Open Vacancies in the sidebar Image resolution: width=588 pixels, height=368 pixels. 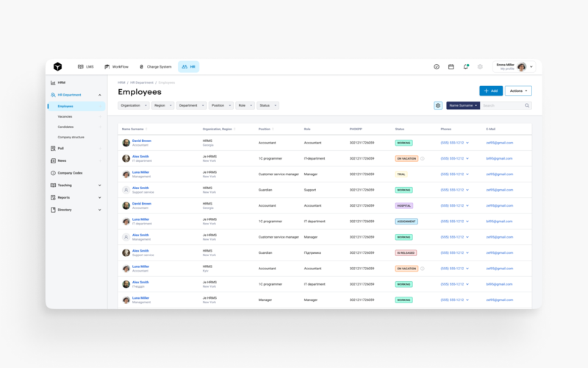(x=65, y=117)
